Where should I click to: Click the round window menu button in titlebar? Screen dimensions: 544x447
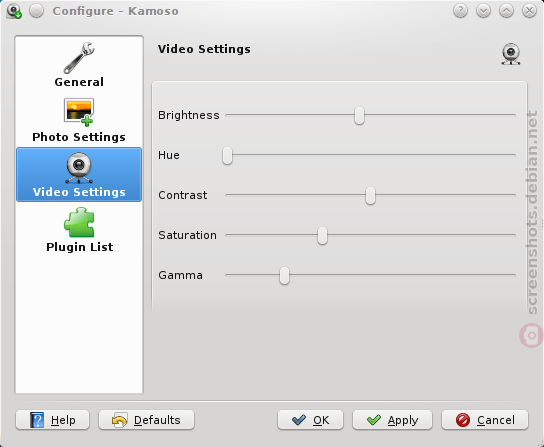click(36, 11)
